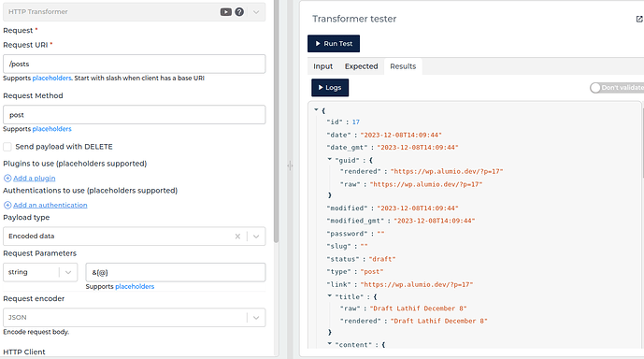The height and width of the screenshot is (359, 644).
Task: Click the "password" key in results
Action: 347,234
